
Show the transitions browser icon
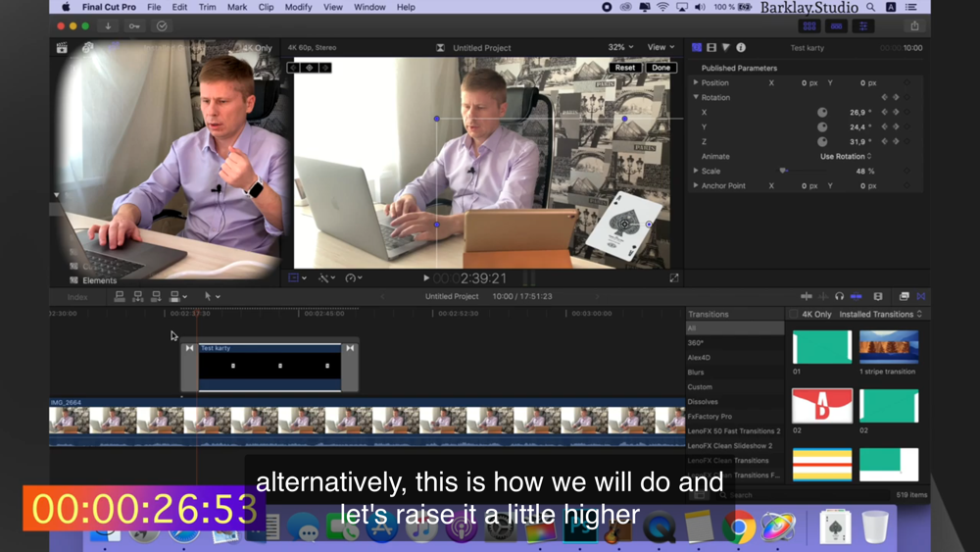point(920,296)
